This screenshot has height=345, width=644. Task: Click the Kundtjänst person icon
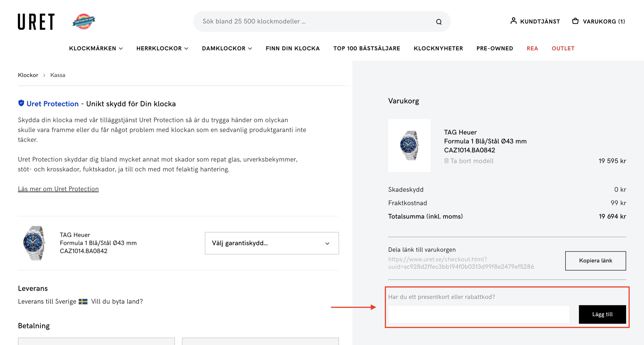(513, 21)
